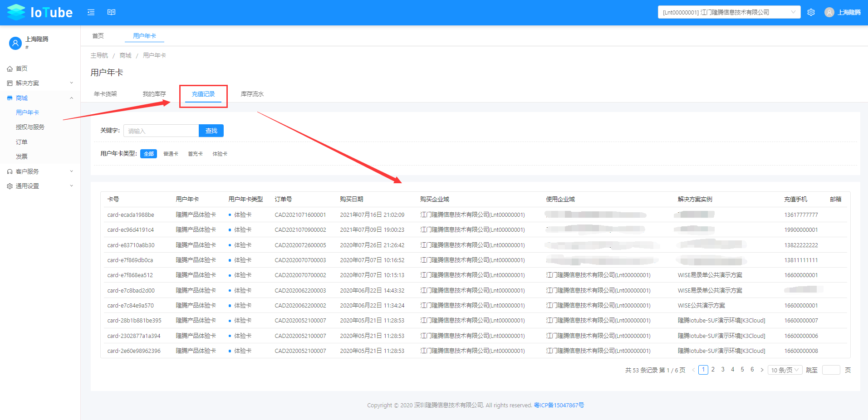
Task: Open 订单 in the sidebar
Action: tap(21, 142)
